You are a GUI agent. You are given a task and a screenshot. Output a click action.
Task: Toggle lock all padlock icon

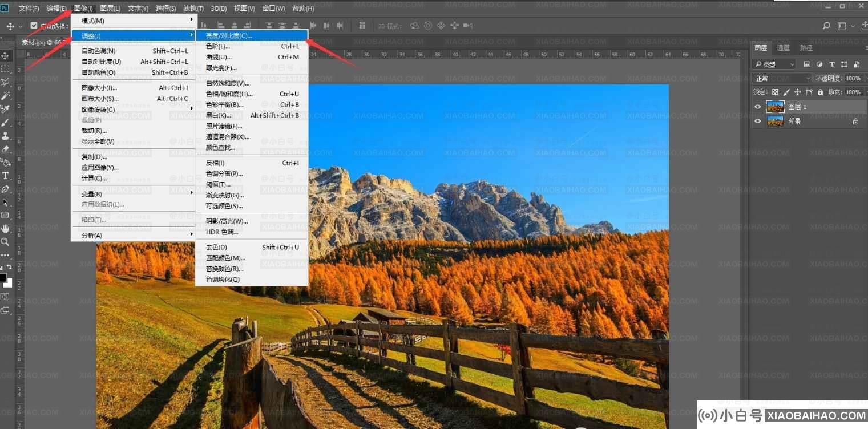[820, 92]
